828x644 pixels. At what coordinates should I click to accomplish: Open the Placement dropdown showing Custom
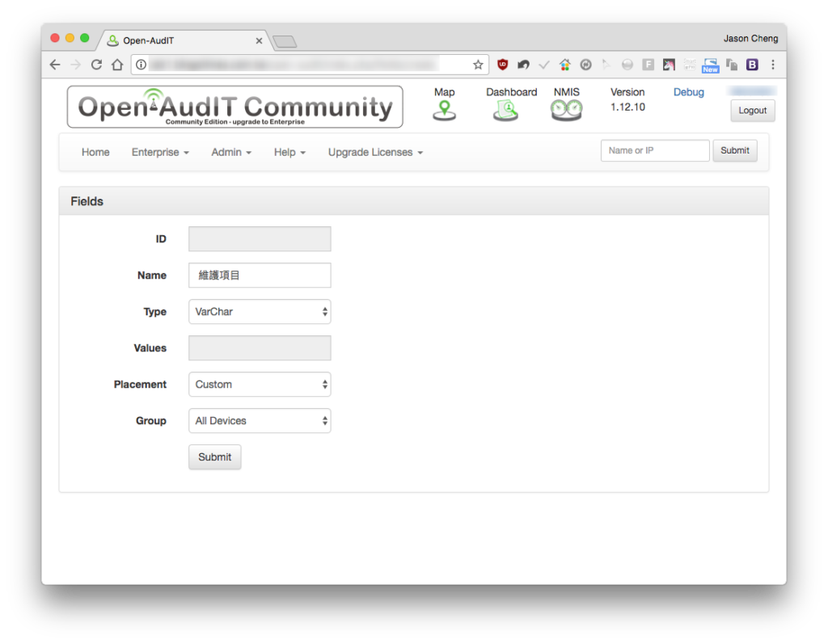260,385
